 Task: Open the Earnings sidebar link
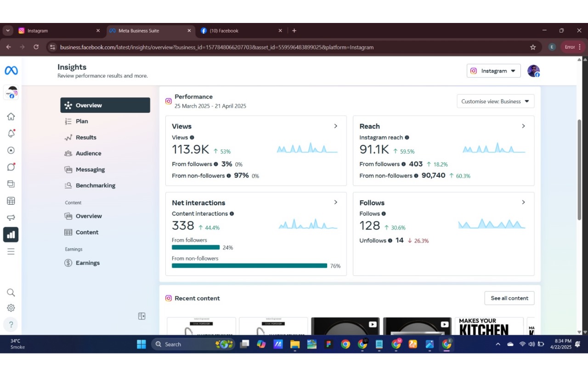click(x=87, y=263)
